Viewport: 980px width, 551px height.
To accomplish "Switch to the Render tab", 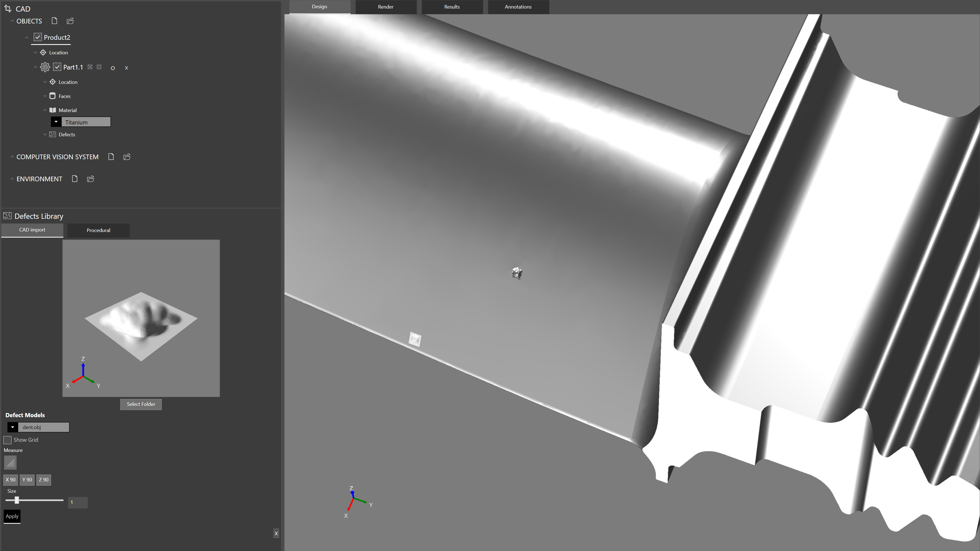I will [385, 7].
